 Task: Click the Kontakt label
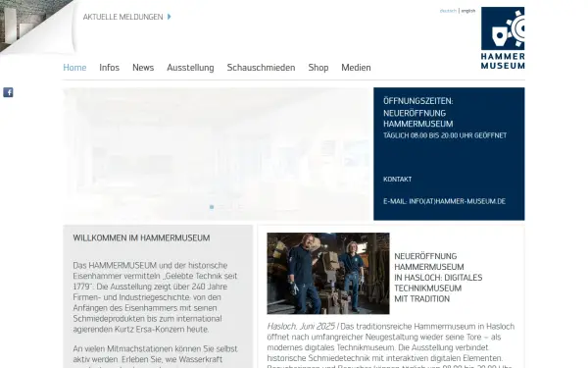(x=398, y=180)
